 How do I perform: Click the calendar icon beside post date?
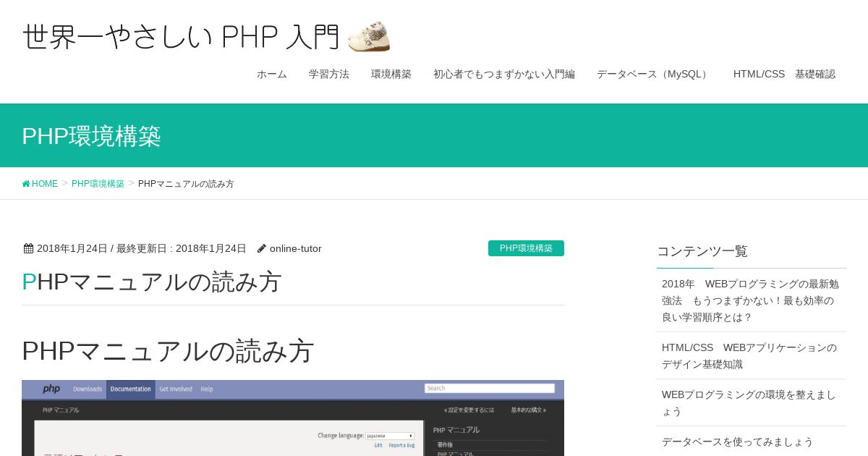coord(28,248)
